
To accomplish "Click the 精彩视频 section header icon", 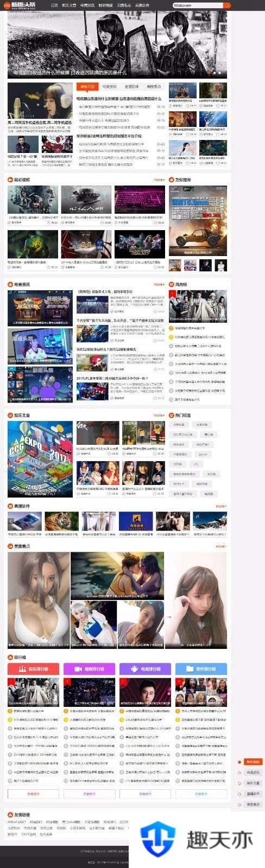I will tap(10, 180).
